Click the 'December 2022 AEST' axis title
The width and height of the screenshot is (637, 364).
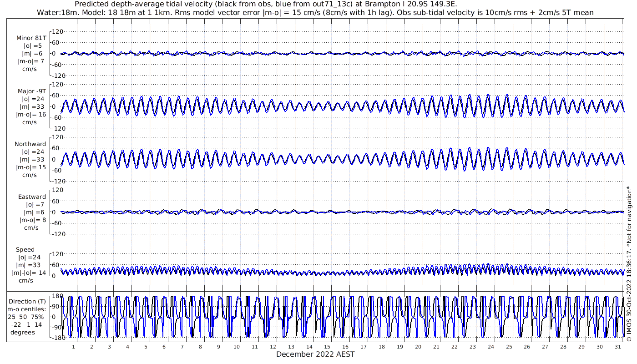coord(315,354)
